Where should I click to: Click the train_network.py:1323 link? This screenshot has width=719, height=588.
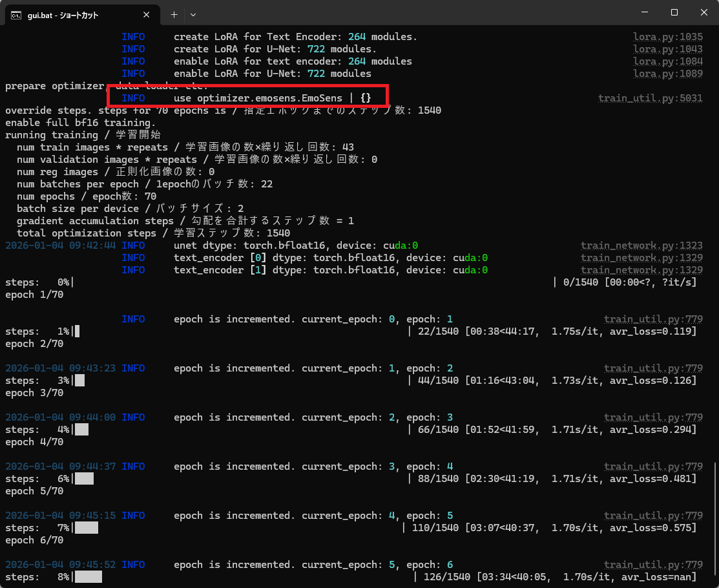click(641, 246)
